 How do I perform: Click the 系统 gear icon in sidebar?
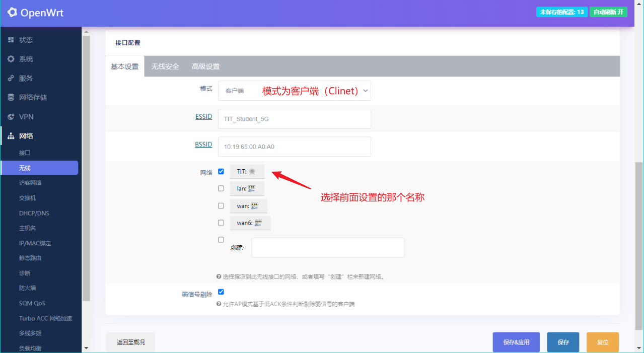[11, 59]
